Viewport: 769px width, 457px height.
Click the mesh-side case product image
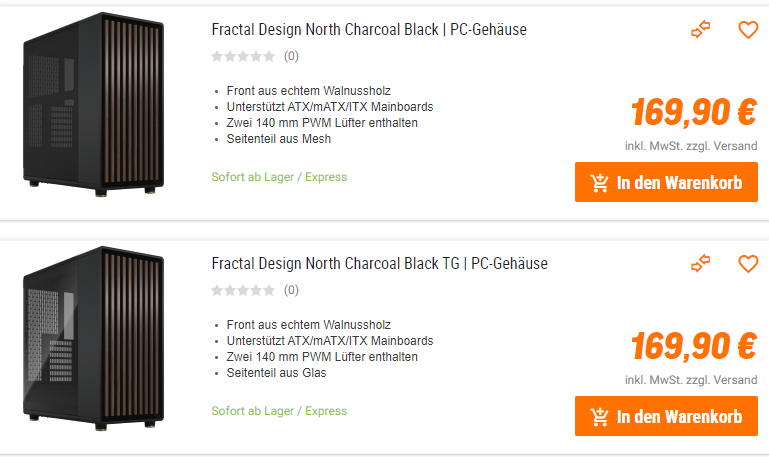tap(94, 105)
